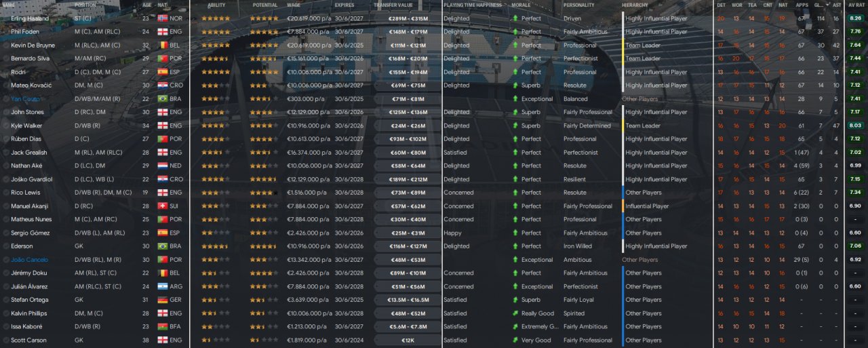
Task: Toggle selection circle beside João Cancelo
Action: pyautogui.click(x=6, y=260)
